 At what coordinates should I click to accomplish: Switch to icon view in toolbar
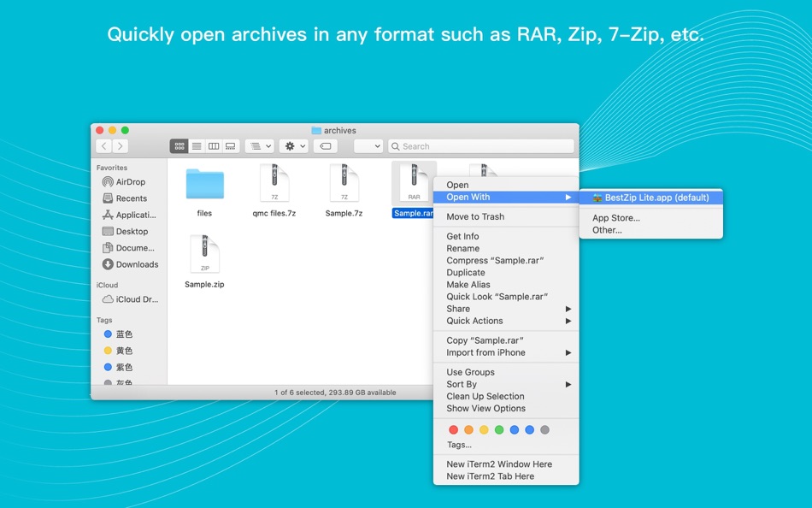point(179,146)
